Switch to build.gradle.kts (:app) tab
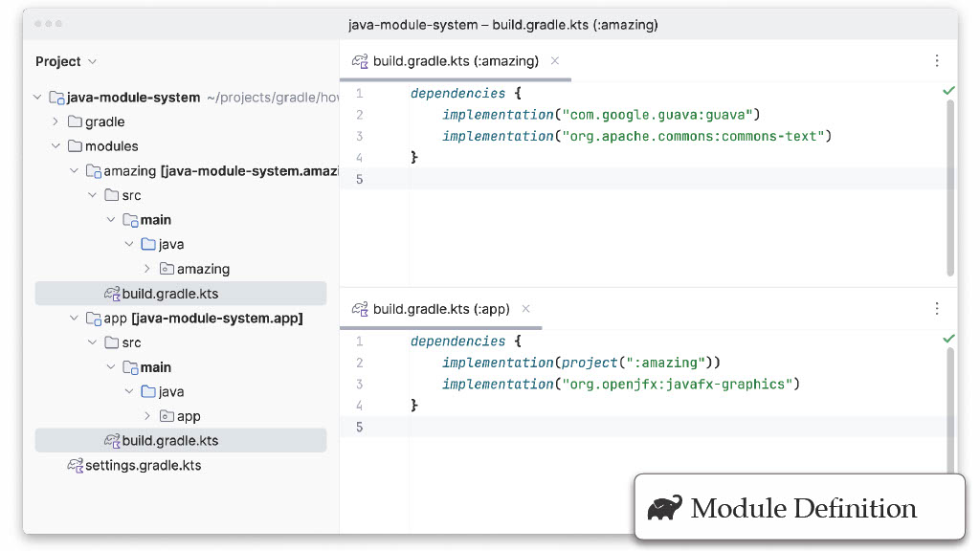 pos(441,309)
